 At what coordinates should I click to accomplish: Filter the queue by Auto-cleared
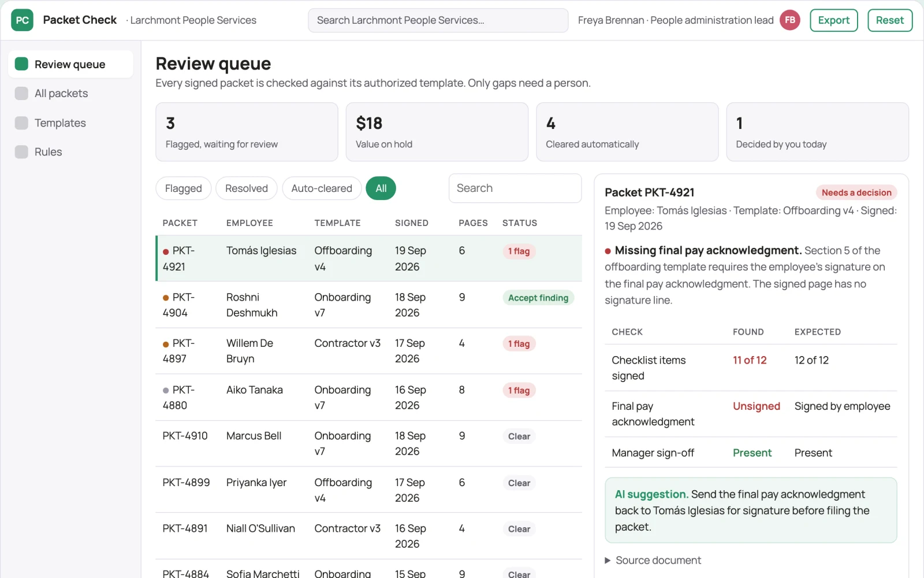[x=322, y=188]
